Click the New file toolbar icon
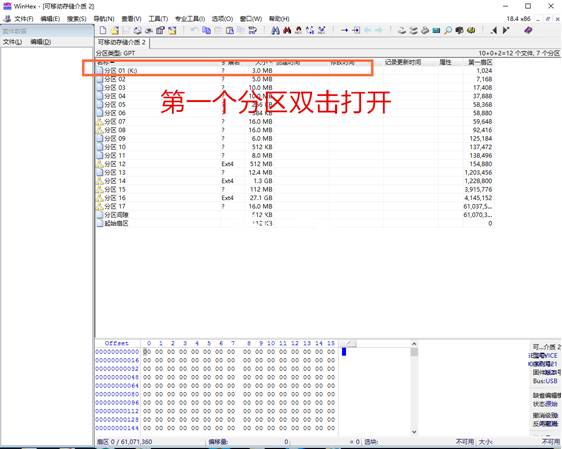The image size is (562, 449). pyautogui.click(x=103, y=30)
